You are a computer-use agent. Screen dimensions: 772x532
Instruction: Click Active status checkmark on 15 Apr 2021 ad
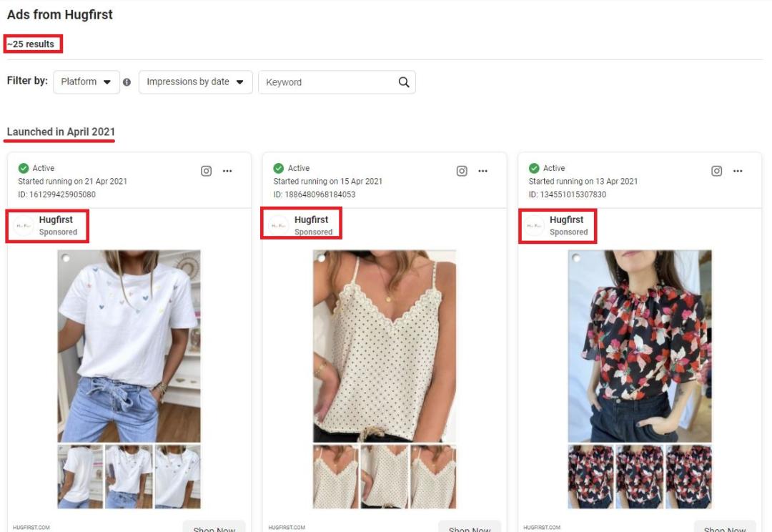pos(279,168)
